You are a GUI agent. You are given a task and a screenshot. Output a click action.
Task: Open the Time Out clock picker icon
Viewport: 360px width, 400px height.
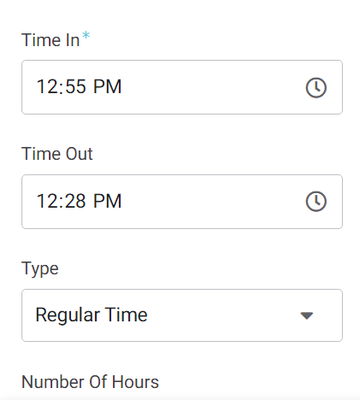tap(316, 201)
